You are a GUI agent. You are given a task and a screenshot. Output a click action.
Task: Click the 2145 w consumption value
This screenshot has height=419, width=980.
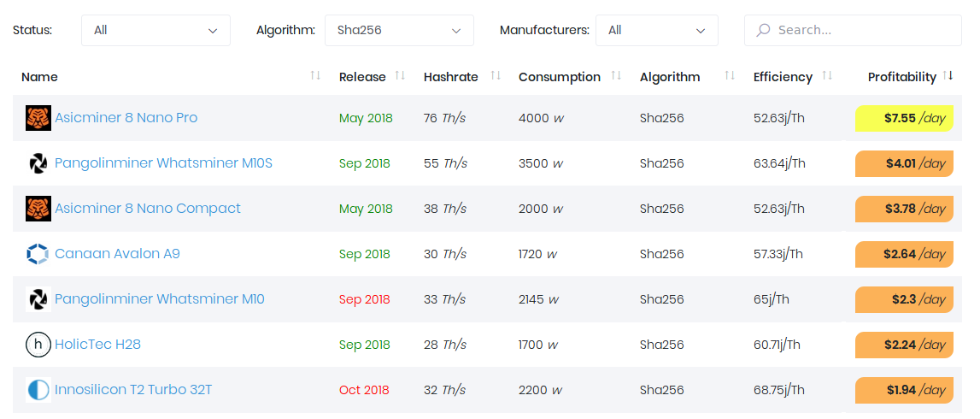tap(539, 299)
